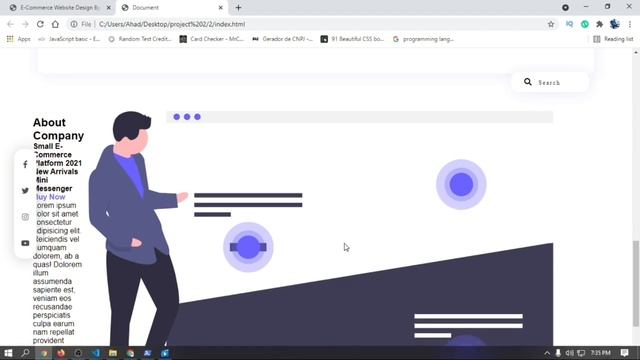Open the Apps bookmarks shortcut
Image resolution: width=640 pixels, height=360 pixels.
(18, 39)
